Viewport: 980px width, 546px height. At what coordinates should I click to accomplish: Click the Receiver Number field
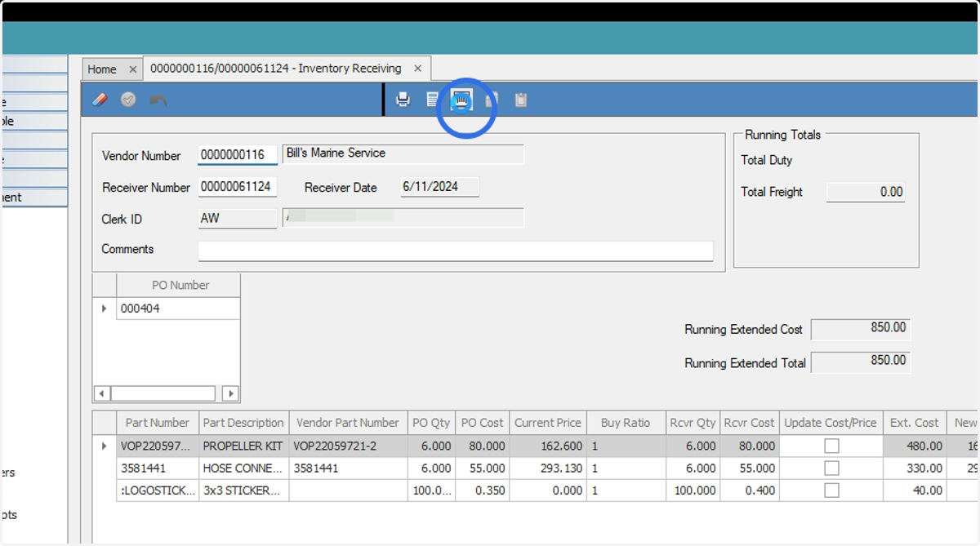point(238,187)
